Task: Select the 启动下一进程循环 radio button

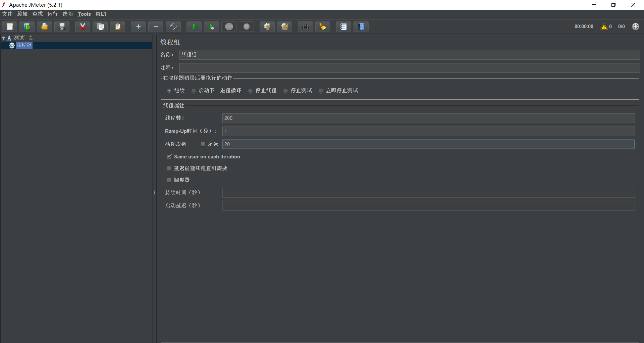Action: (x=194, y=91)
